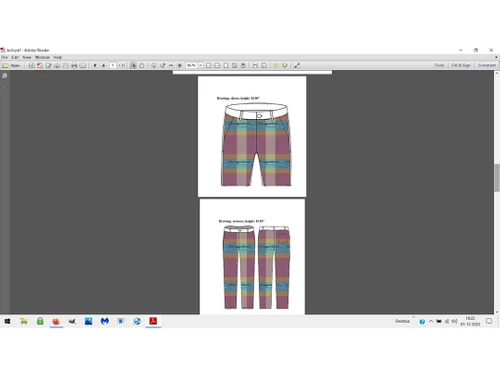Choose the Select text cursor tool
Screen dimensions: 500x375
(133, 65)
